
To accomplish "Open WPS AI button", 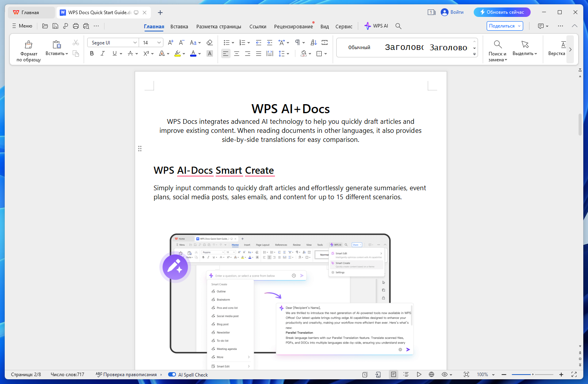I will click(x=376, y=26).
